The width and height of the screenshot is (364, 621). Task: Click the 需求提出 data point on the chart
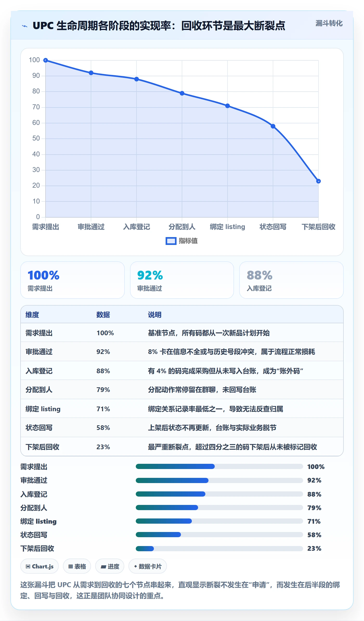click(x=45, y=60)
